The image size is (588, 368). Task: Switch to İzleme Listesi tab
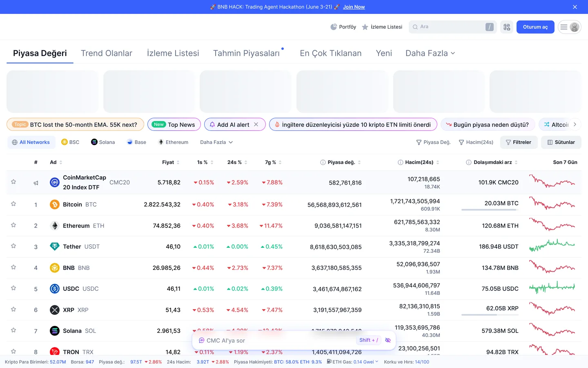[173, 53]
